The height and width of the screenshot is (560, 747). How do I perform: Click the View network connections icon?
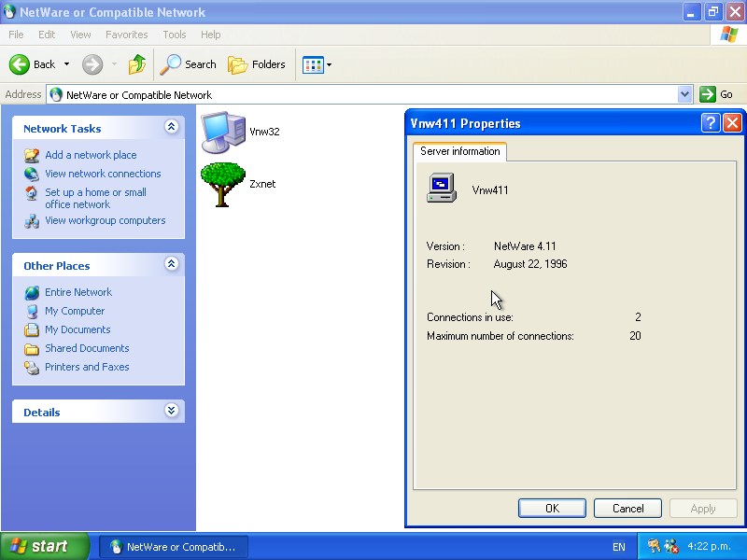coord(32,175)
